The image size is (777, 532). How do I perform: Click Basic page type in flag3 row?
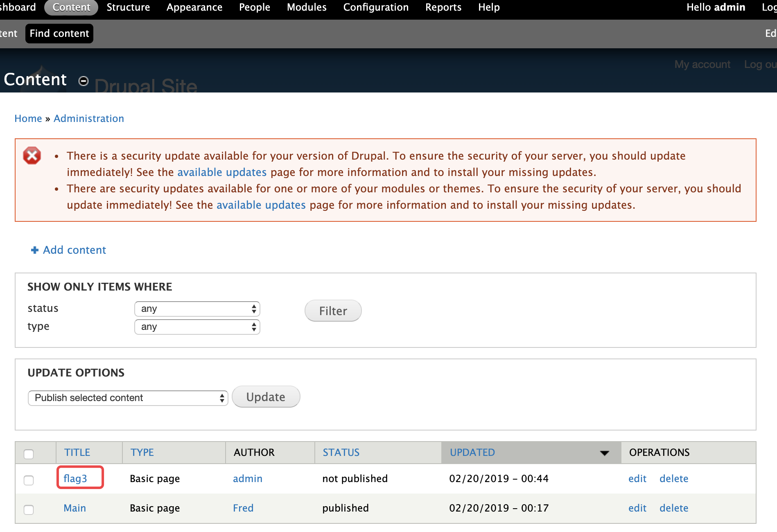155,479
